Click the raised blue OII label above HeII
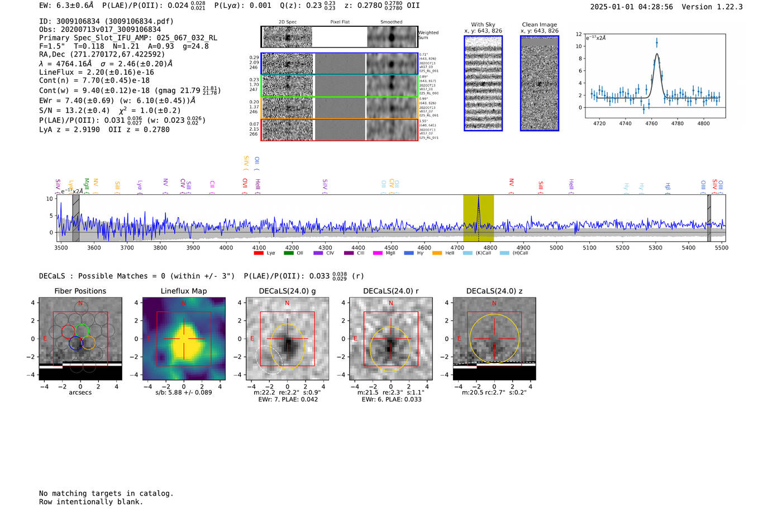Image resolution: width=782 pixels, height=532 pixels. point(257,163)
